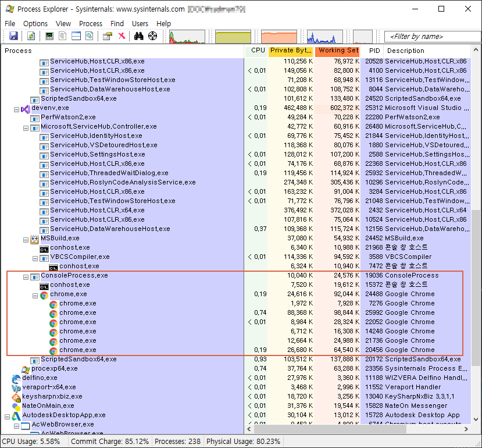Collapse the devenv.exe tree node
The image size is (482, 448).
pyautogui.click(x=17, y=110)
